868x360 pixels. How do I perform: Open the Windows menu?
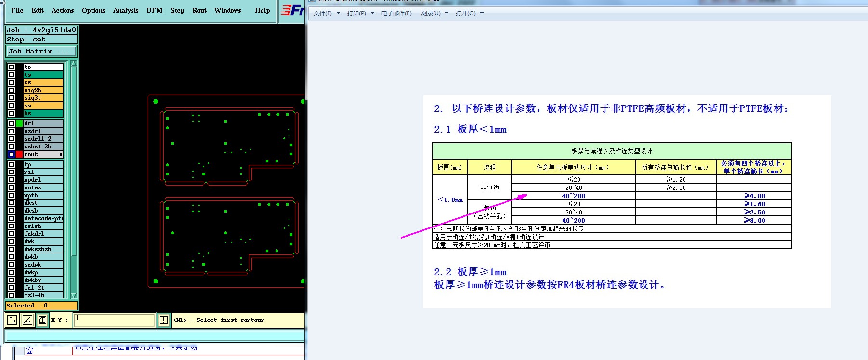(x=228, y=10)
